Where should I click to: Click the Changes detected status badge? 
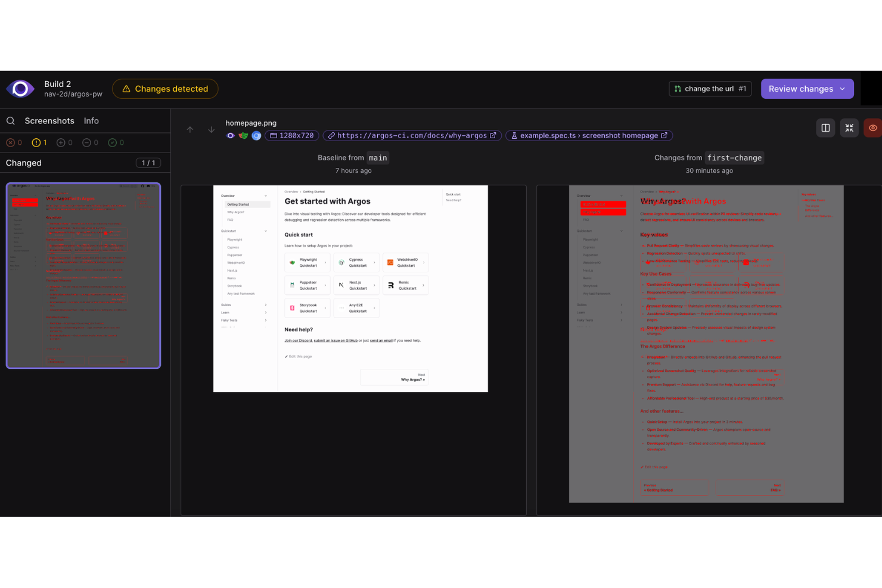[x=165, y=89]
